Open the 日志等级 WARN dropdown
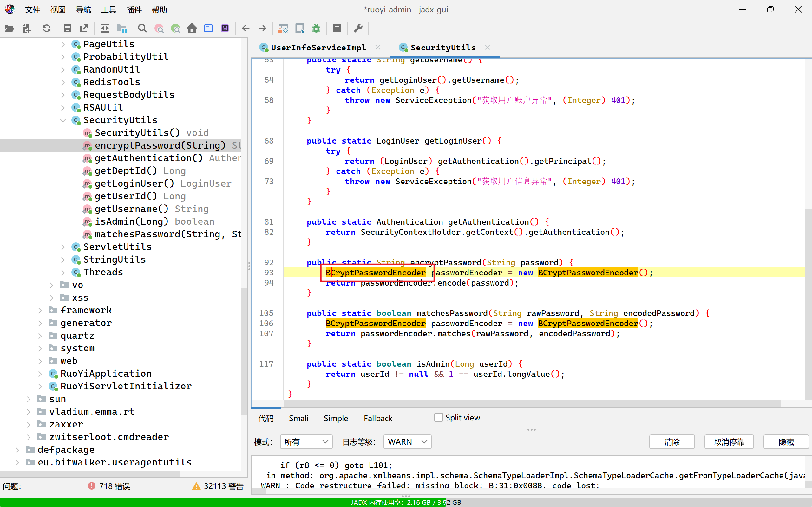This screenshot has width=812, height=507. coord(407,442)
